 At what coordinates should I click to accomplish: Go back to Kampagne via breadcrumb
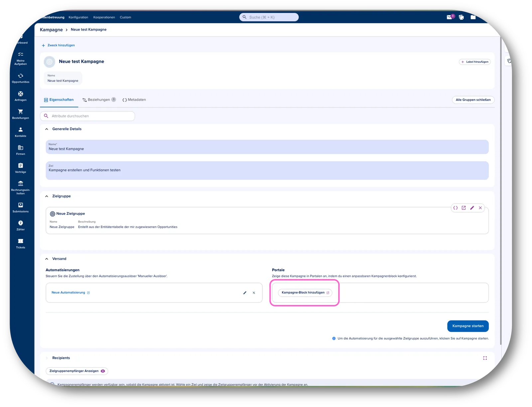51,30
